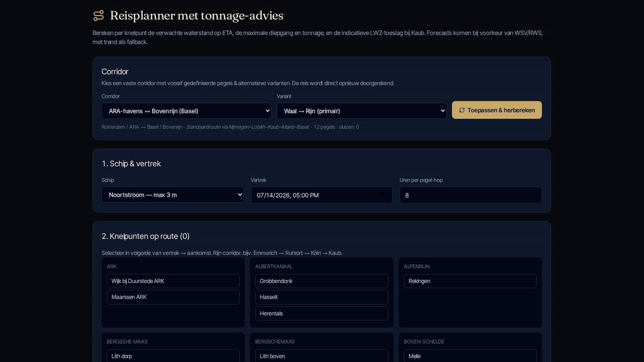Select knelpunt Herentals

click(x=322, y=313)
